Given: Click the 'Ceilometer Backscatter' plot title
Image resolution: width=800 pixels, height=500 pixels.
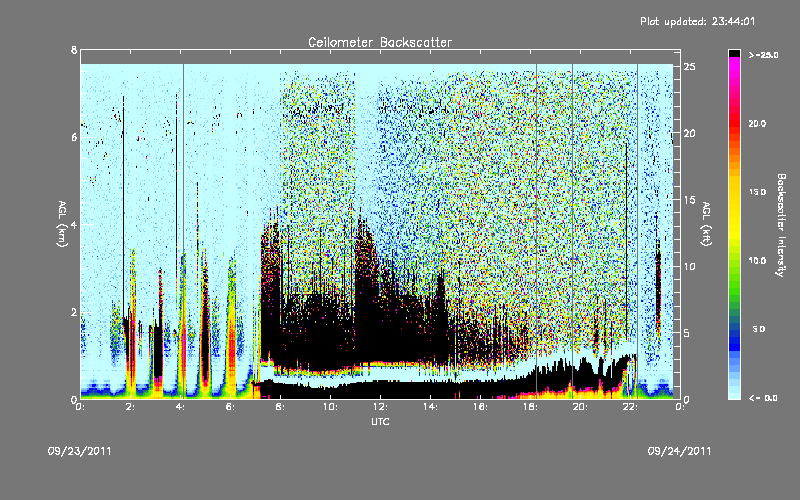Looking at the screenshot, I should 380,42.
